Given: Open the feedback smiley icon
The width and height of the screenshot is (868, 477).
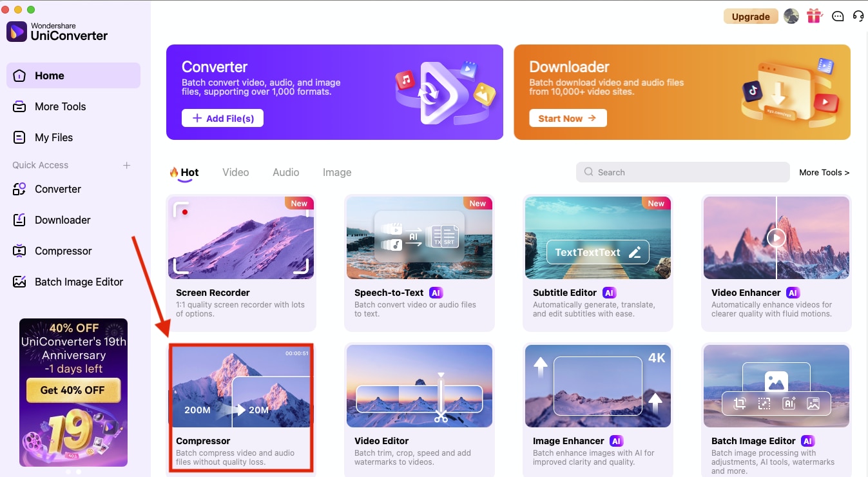Looking at the screenshot, I should [x=837, y=15].
